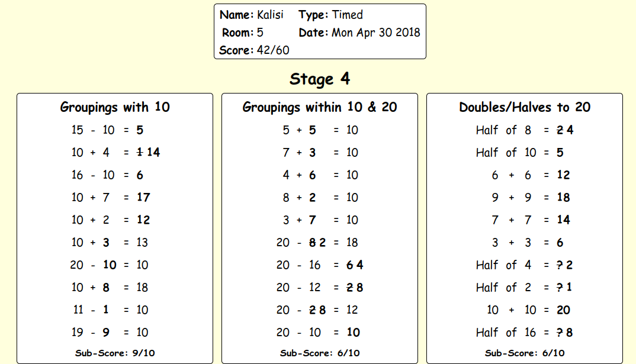Click the Half of 16 answer
636x364 pixels.
tap(570, 333)
